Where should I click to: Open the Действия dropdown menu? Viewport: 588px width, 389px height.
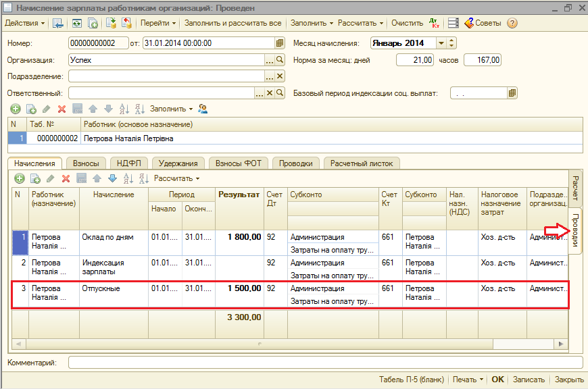[x=25, y=23]
